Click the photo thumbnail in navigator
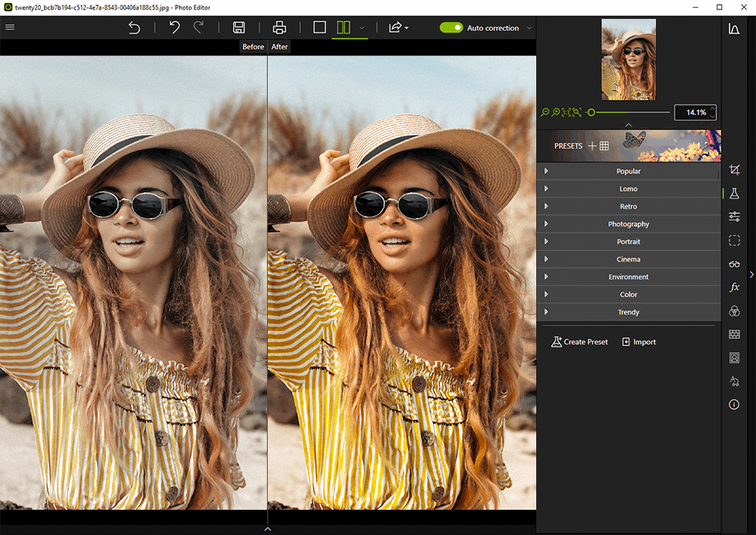 628,60
